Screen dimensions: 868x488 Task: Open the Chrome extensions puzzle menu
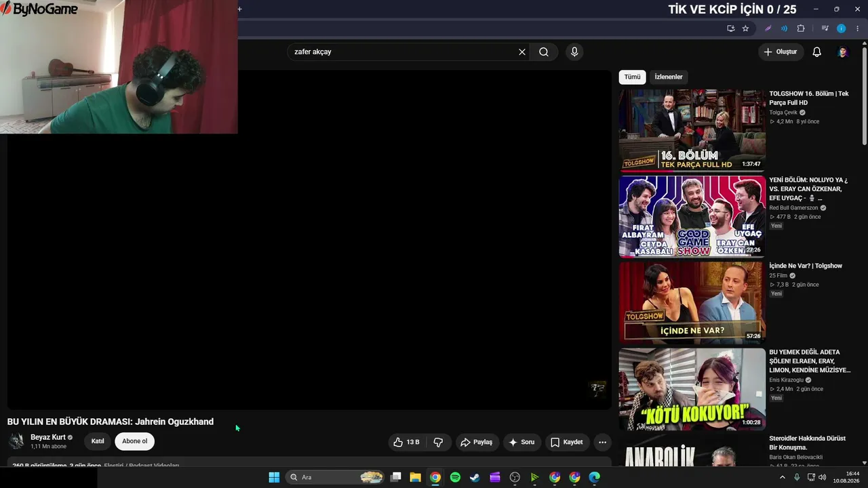801,28
